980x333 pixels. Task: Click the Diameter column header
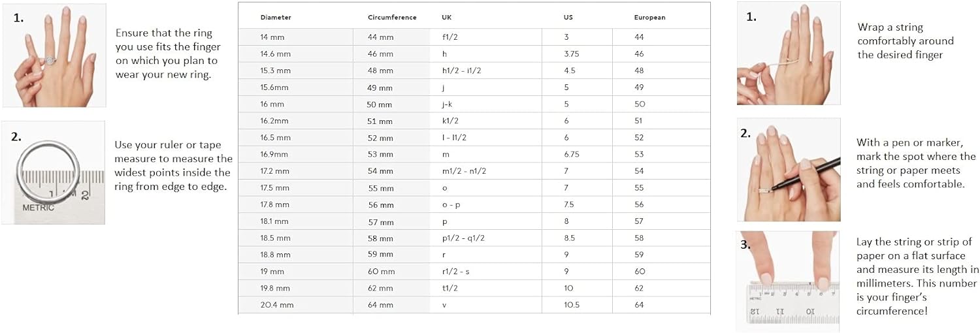[276, 18]
